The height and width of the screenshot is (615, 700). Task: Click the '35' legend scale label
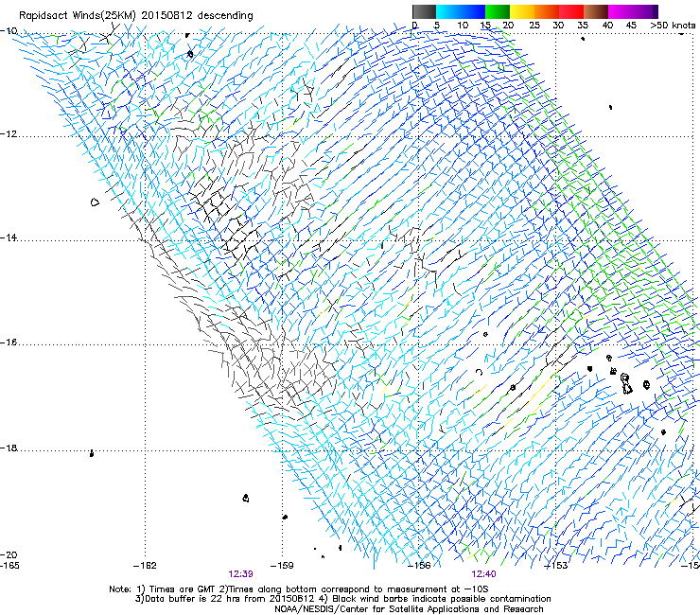coord(583,26)
